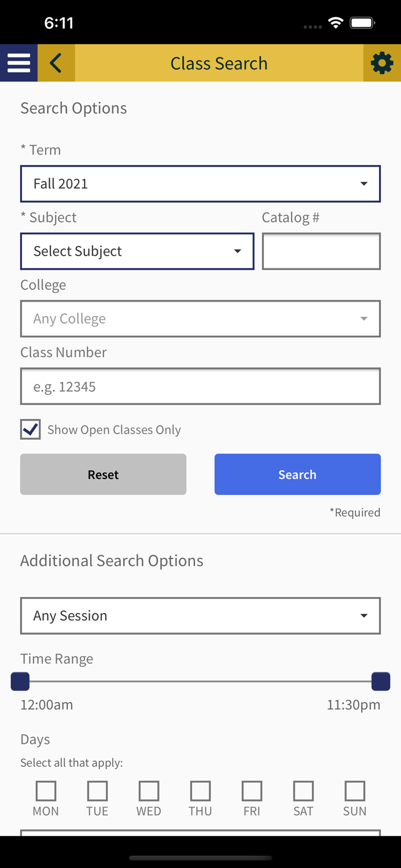The height and width of the screenshot is (868, 401).
Task: Tap the back arrow icon
Action: (56, 62)
